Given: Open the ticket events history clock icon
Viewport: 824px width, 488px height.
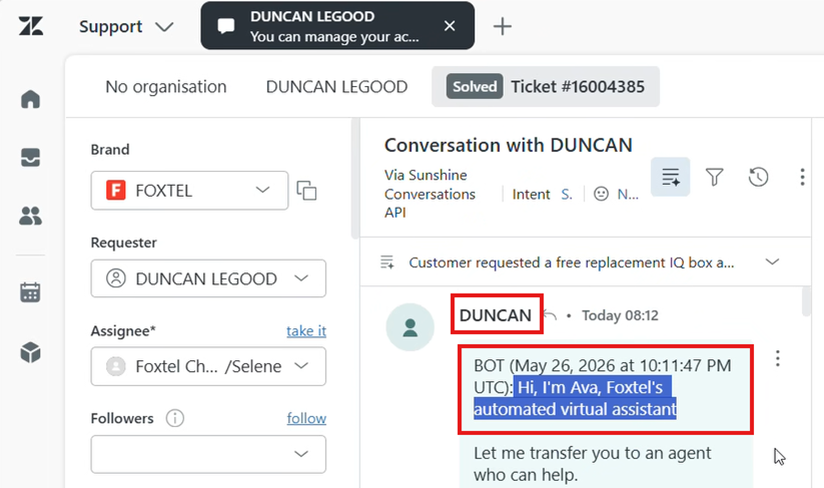Looking at the screenshot, I should (758, 177).
